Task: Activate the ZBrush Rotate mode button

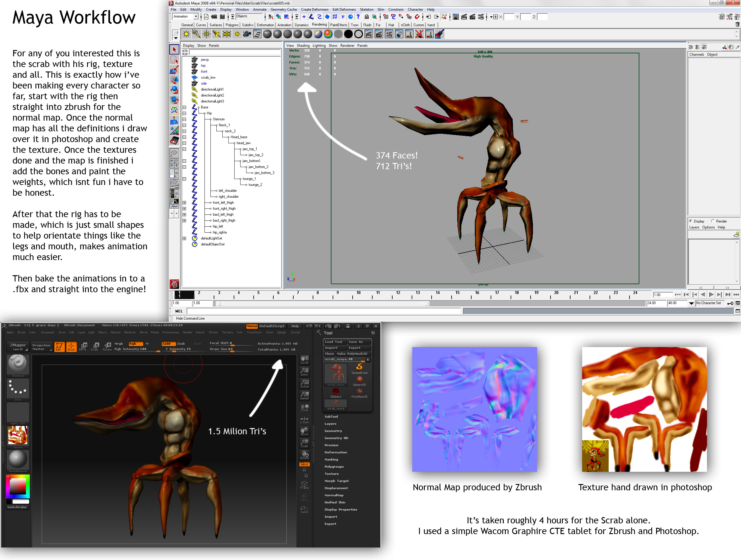Action: 107,346
